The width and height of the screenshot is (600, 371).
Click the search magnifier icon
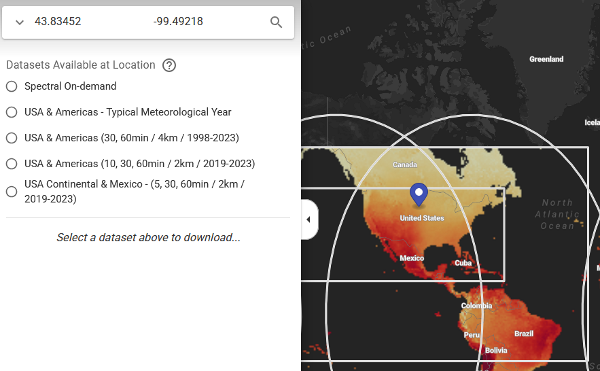[276, 22]
